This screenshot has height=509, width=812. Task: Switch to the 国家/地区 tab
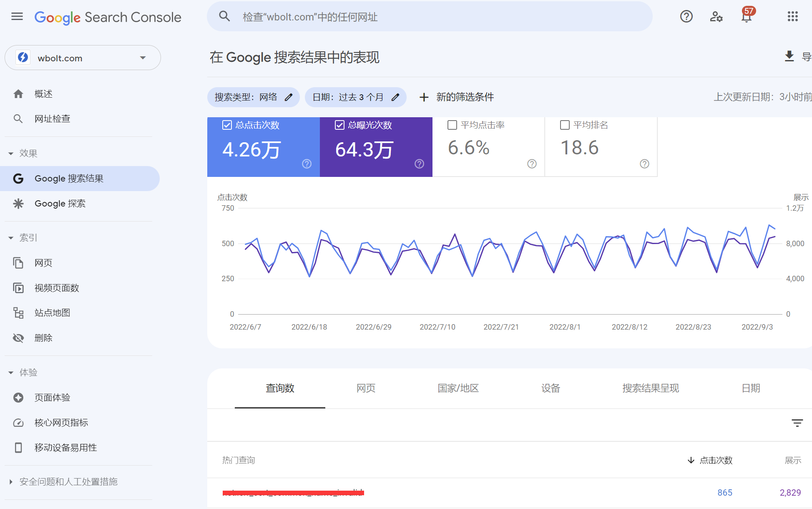coord(458,388)
